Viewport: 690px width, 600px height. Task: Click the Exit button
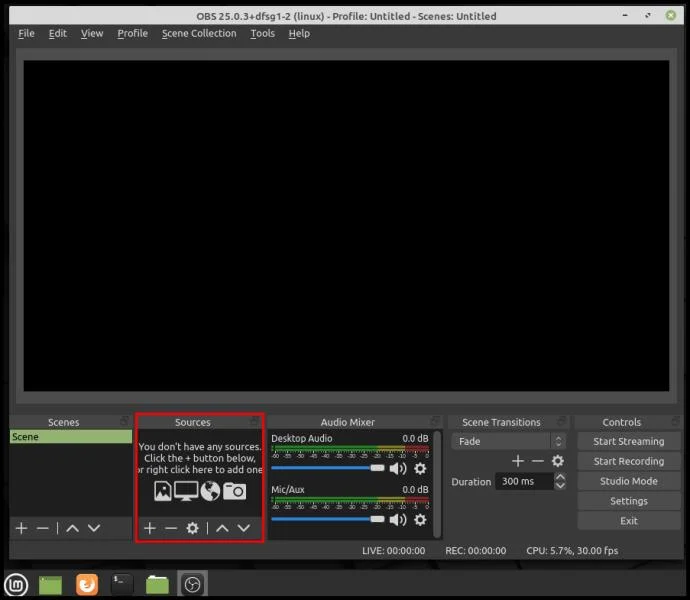click(x=628, y=521)
